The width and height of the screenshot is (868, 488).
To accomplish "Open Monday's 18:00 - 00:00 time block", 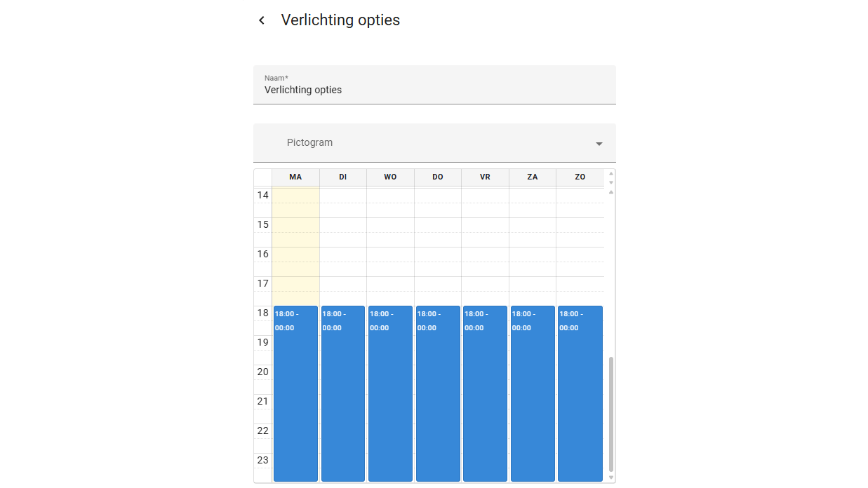I will click(x=295, y=393).
